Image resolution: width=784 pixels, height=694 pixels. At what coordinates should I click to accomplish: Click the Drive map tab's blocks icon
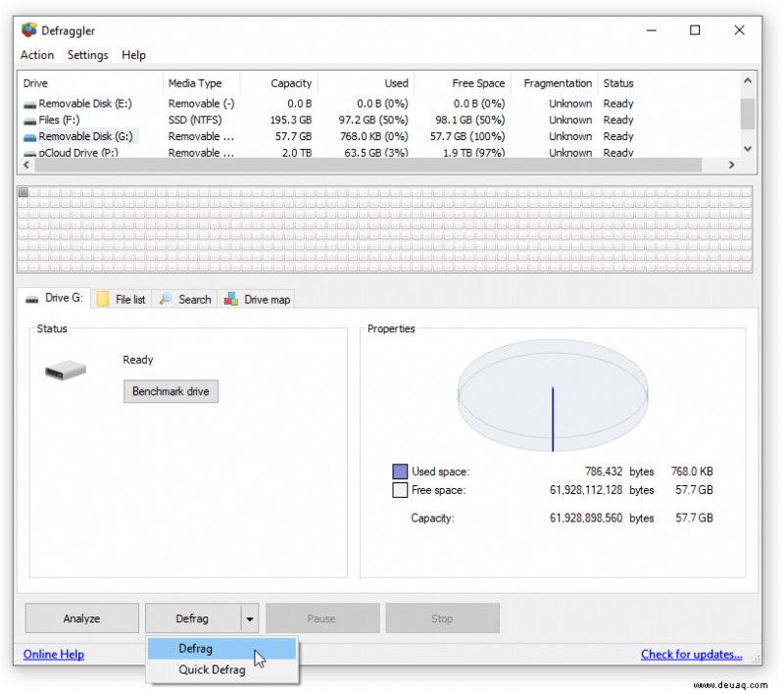[x=230, y=299]
